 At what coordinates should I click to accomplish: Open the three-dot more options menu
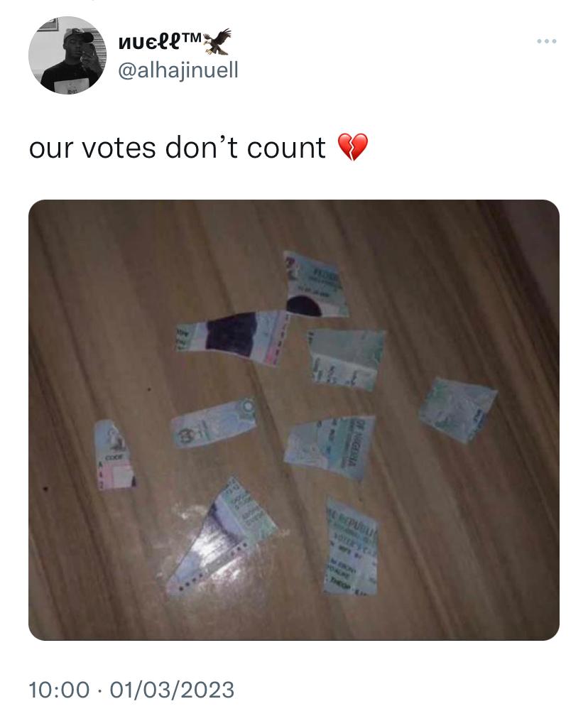[x=547, y=41]
